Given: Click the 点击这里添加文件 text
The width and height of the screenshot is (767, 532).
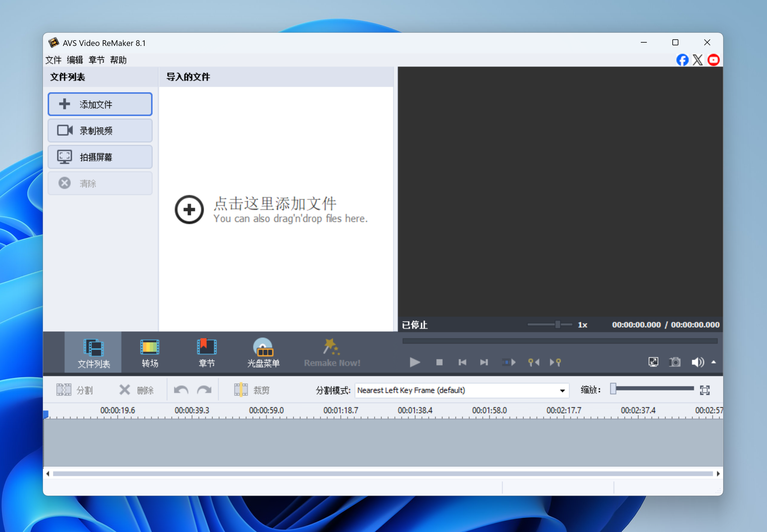Looking at the screenshot, I should (275, 203).
